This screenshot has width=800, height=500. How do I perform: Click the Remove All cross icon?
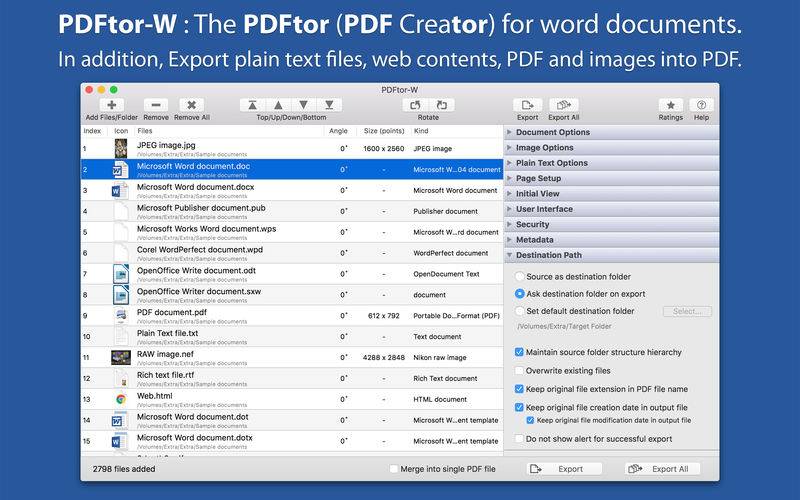[x=191, y=105]
